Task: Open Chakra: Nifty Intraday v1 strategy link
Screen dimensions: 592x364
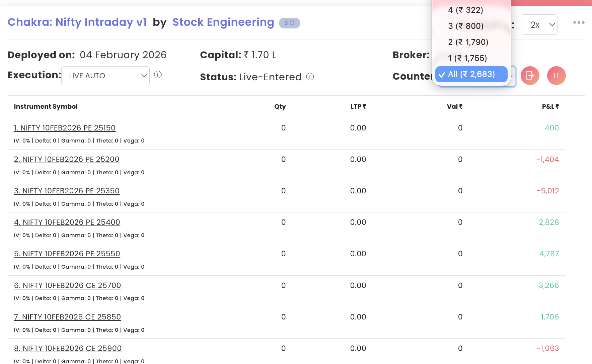Action: click(77, 22)
